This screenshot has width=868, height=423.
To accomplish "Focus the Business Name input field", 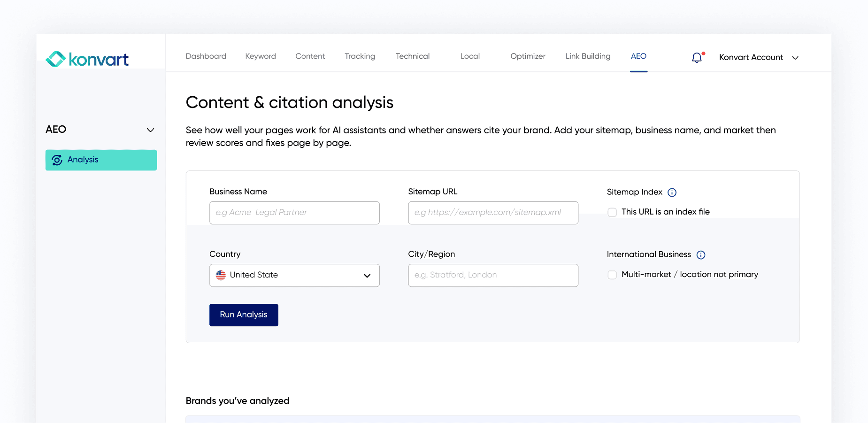I will point(294,213).
